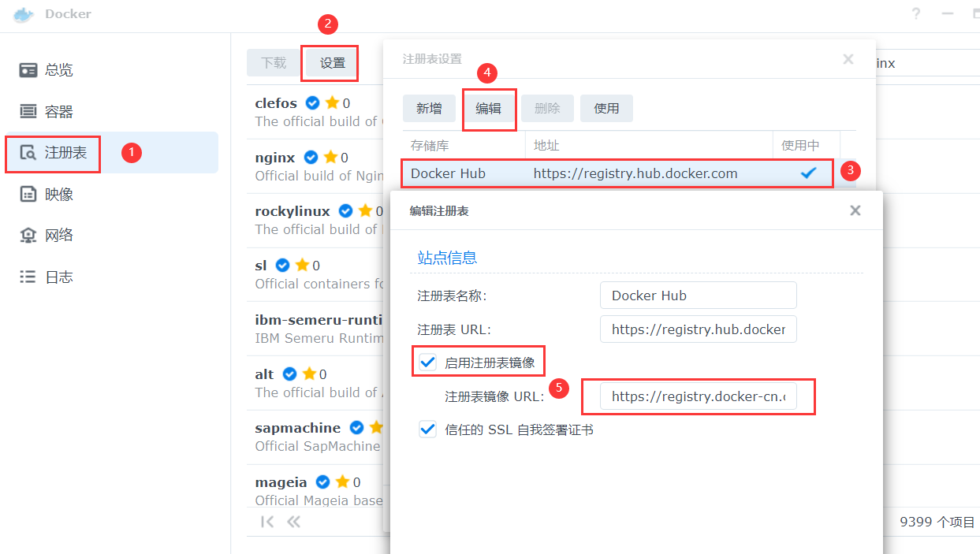Click the verified badge next to sapmachine

pyautogui.click(x=356, y=428)
